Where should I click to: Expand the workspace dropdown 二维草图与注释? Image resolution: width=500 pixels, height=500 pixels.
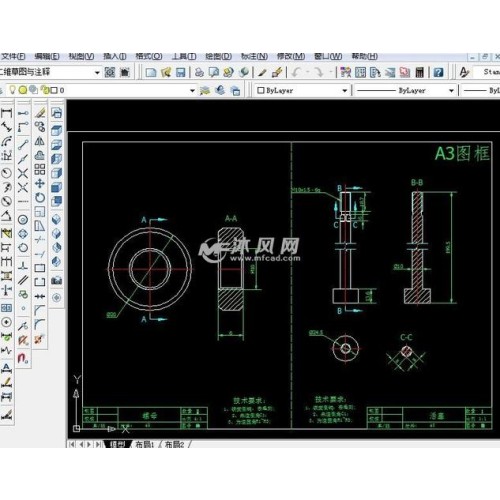97,72
